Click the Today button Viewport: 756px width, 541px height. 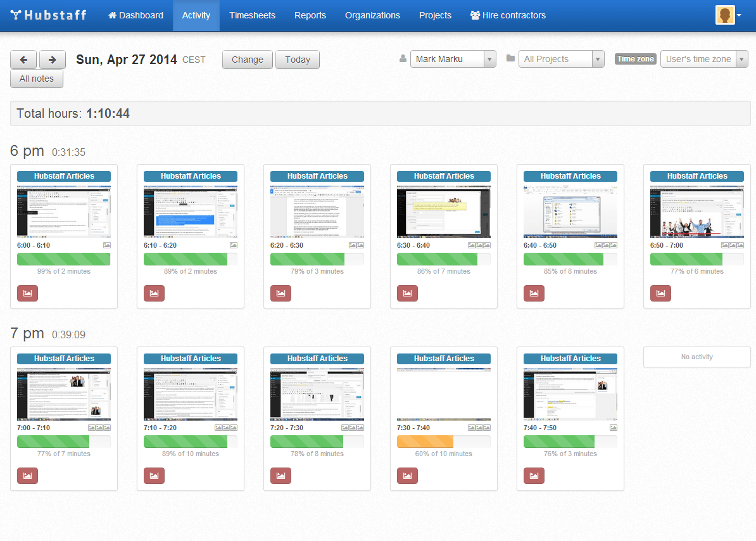(297, 60)
